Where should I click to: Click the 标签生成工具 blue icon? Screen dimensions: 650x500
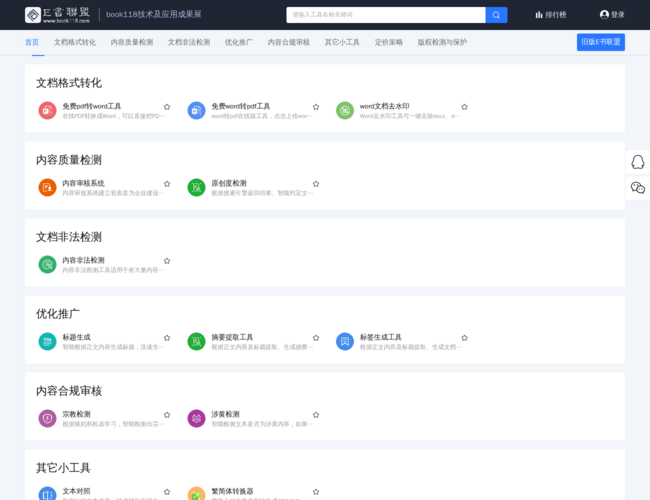point(345,342)
